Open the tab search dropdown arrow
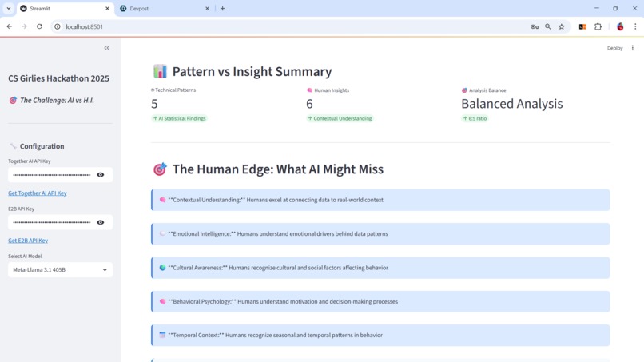Screen dimensions: 644x362 (9, 8)
